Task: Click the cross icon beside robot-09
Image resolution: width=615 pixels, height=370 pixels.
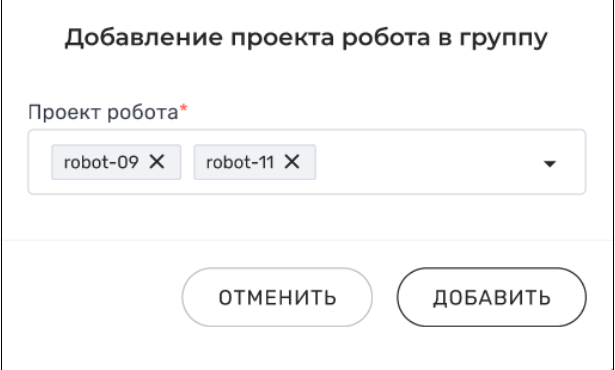Action: pyautogui.click(x=157, y=161)
